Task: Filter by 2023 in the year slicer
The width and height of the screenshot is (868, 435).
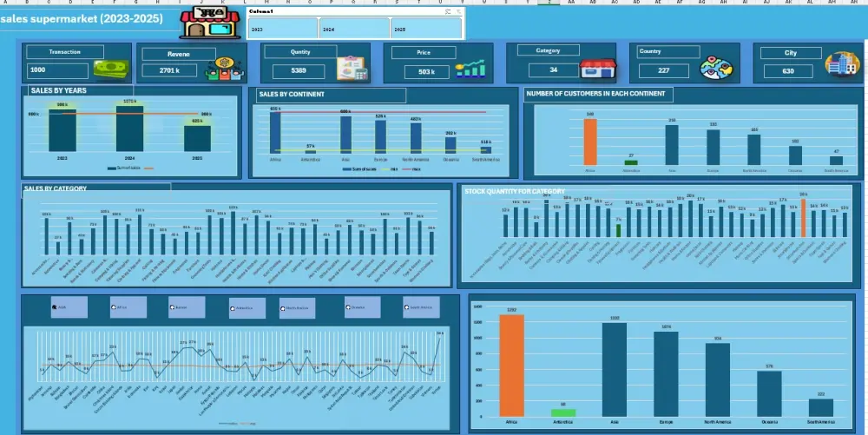Action: pos(283,29)
